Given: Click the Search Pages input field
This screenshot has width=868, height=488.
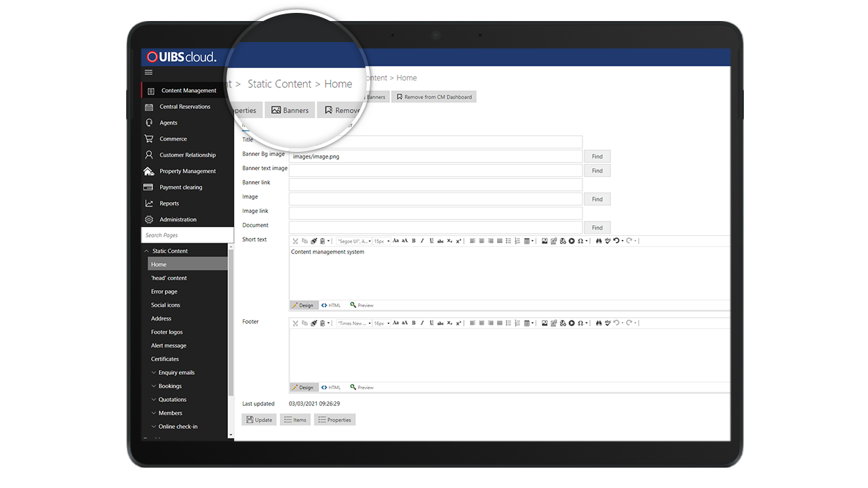Looking at the screenshot, I should pyautogui.click(x=187, y=235).
